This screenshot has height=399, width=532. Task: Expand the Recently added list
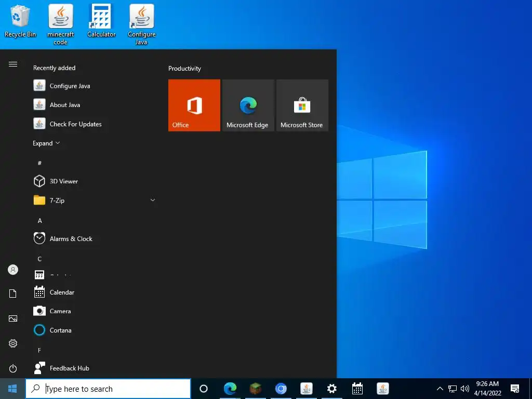click(46, 143)
